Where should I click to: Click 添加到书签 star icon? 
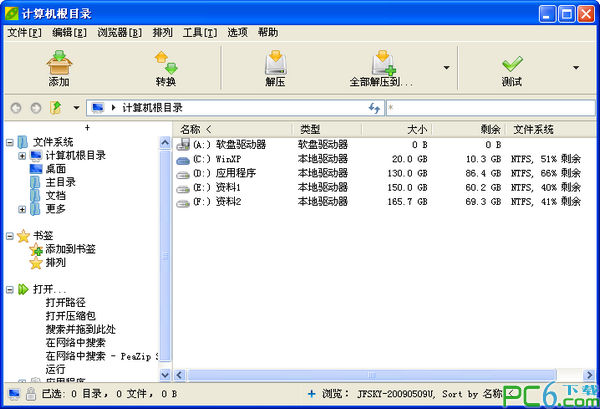pyautogui.click(x=36, y=249)
